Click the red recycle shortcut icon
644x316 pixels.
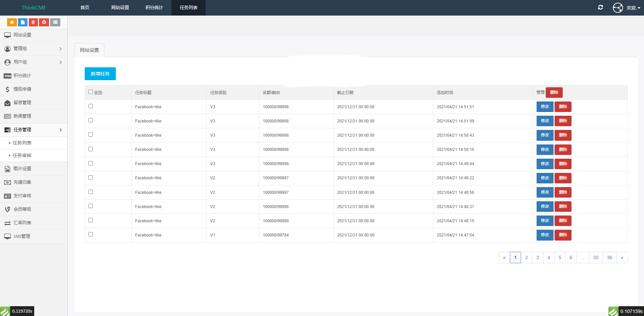pyautogui.click(x=44, y=22)
